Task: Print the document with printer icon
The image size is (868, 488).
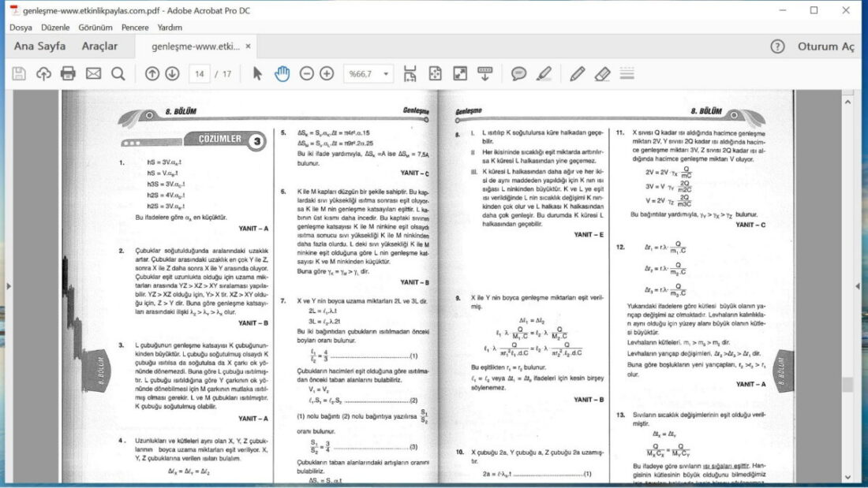Action: coord(68,73)
